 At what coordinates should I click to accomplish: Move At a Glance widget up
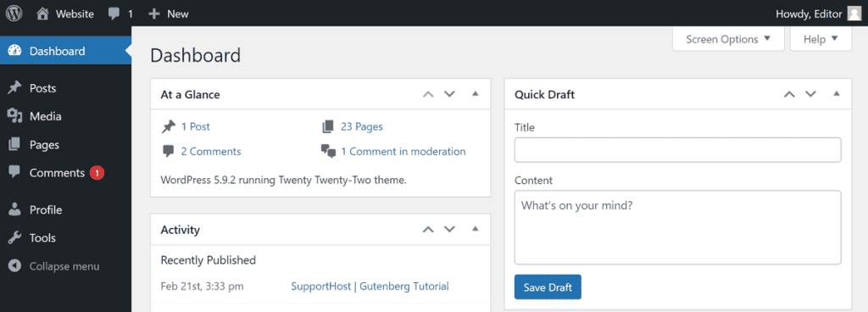coord(428,94)
